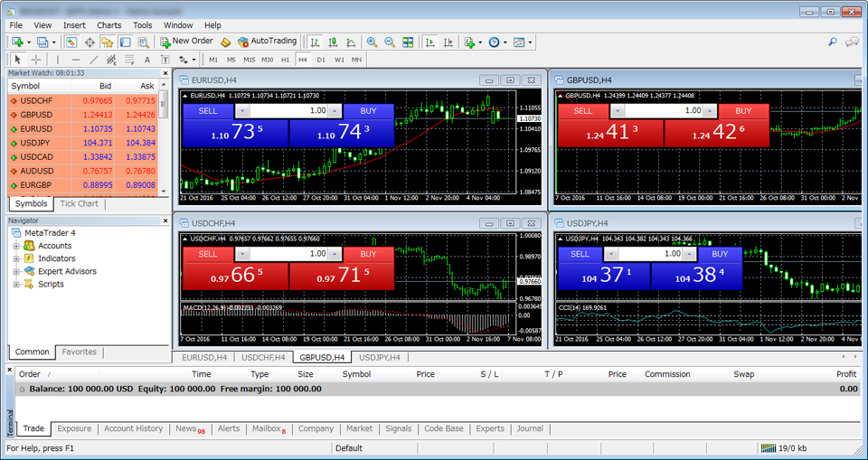Select the Equidistant Channel tool

pos(111,60)
